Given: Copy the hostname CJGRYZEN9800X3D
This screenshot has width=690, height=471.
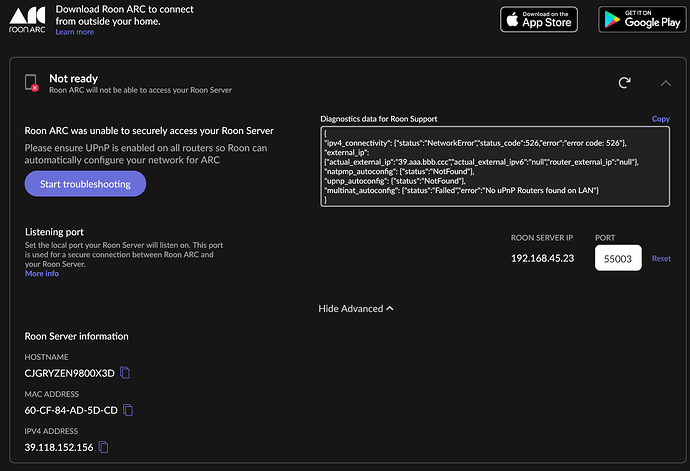Looking at the screenshot, I should coord(125,373).
